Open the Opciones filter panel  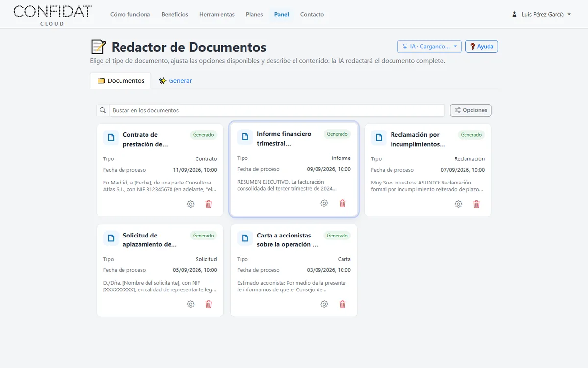471,110
